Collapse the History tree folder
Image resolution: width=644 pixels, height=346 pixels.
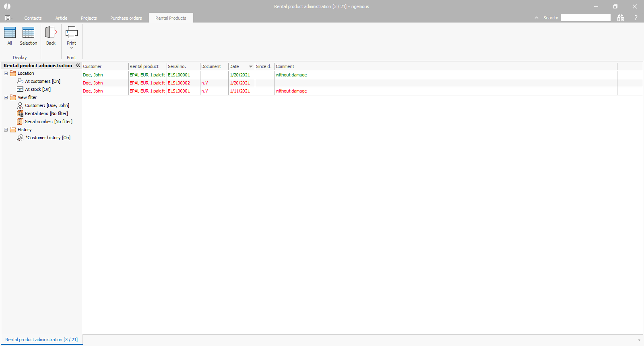coord(6,130)
